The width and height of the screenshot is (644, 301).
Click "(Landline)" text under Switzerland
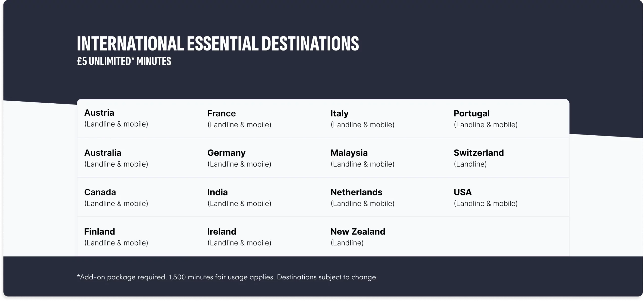470,164
